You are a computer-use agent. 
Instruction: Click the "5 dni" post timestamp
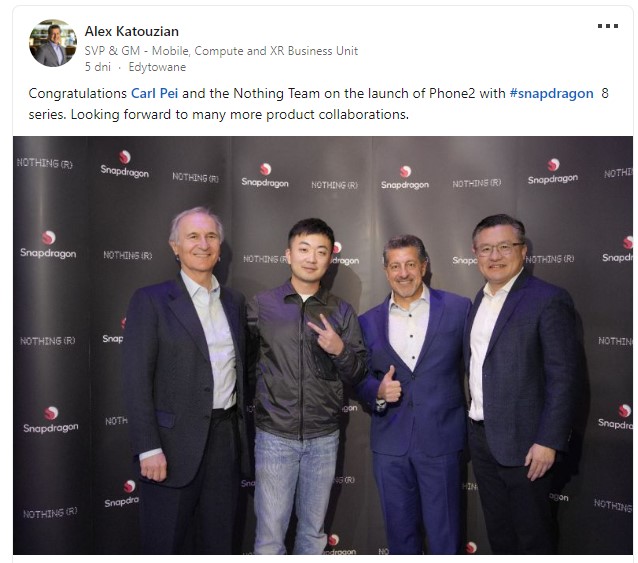(98, 67)
